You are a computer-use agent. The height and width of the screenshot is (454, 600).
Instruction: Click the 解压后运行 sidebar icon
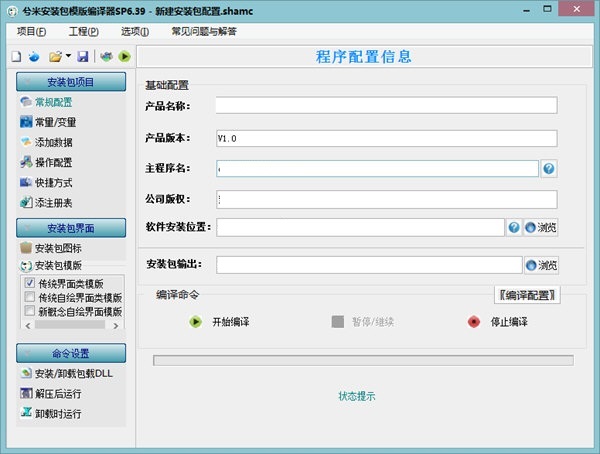(26, 393)
